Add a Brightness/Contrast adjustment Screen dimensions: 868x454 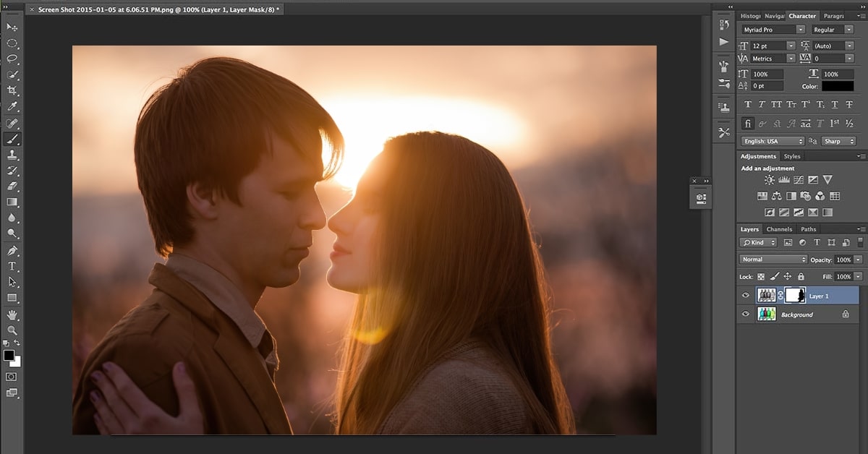pyautogui.click(x=769, y=179)
